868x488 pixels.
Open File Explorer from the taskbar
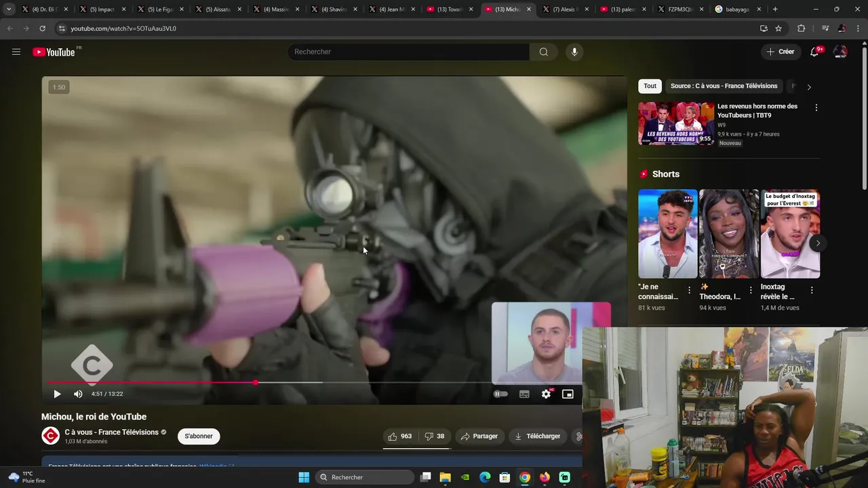coord(446,477)
